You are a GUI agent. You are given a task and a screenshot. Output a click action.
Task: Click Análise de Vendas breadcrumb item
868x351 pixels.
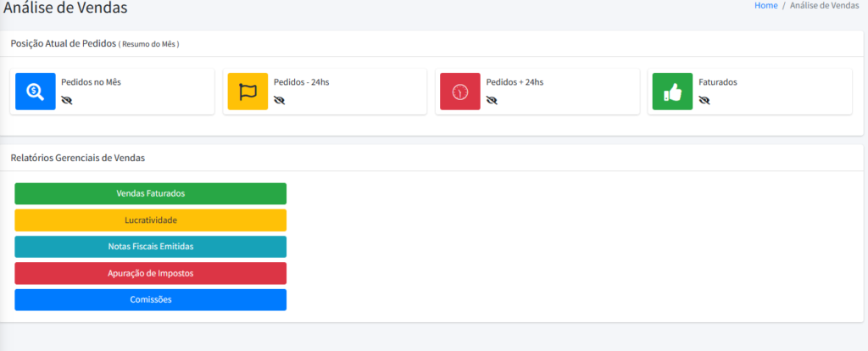(x=824, y=5)
